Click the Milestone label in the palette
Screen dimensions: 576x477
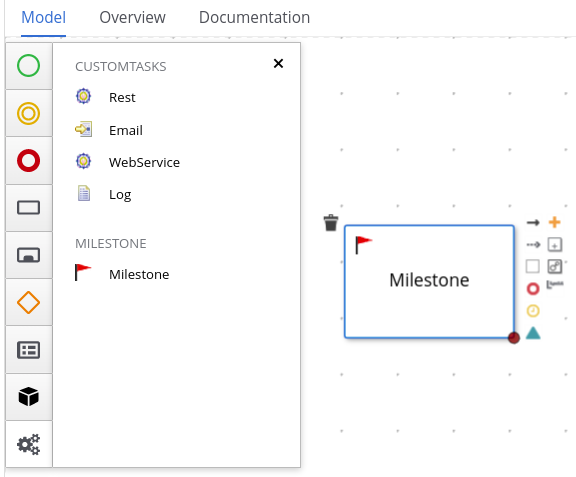click(x=139, y=275)
